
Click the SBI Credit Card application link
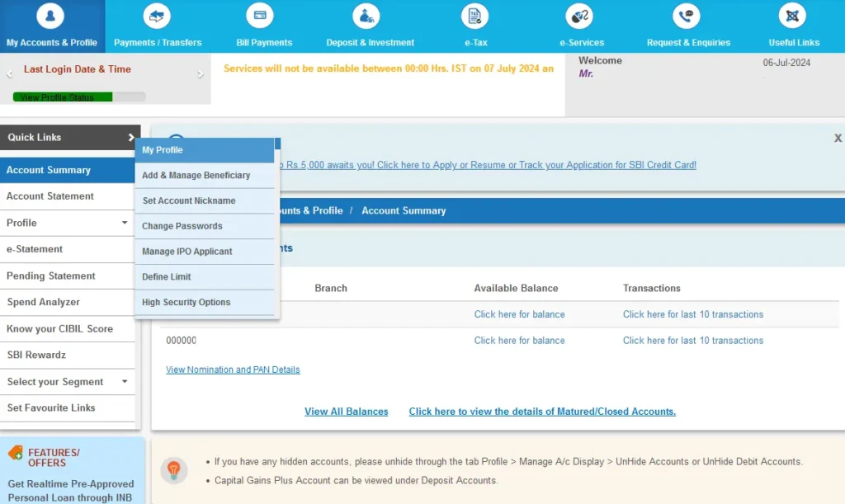click(488, 165)
